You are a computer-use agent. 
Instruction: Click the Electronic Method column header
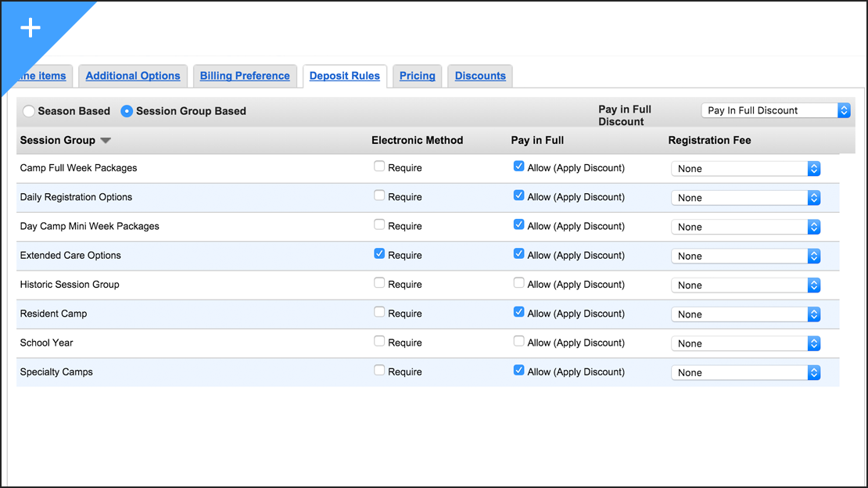pos(418,141)
